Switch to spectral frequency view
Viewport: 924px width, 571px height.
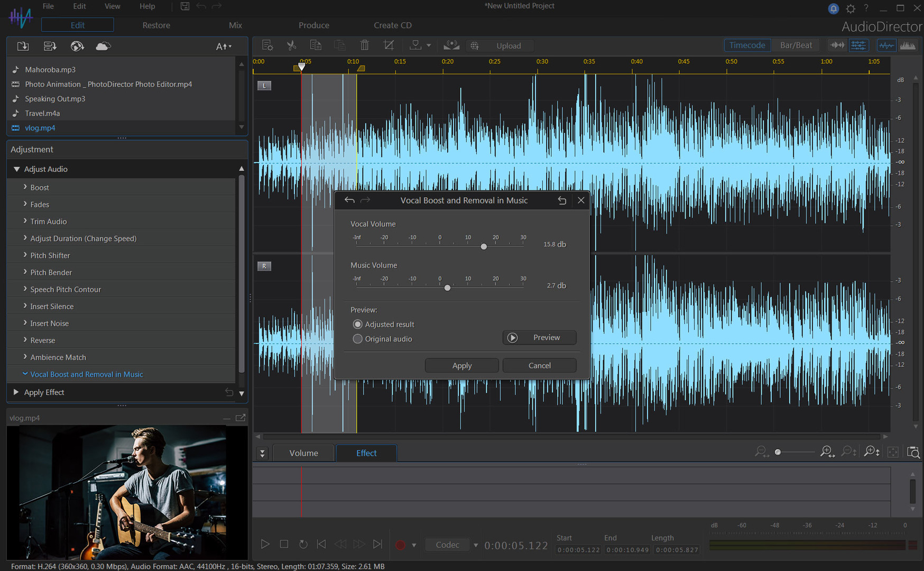pyautogui.click(x=908, y=45)
